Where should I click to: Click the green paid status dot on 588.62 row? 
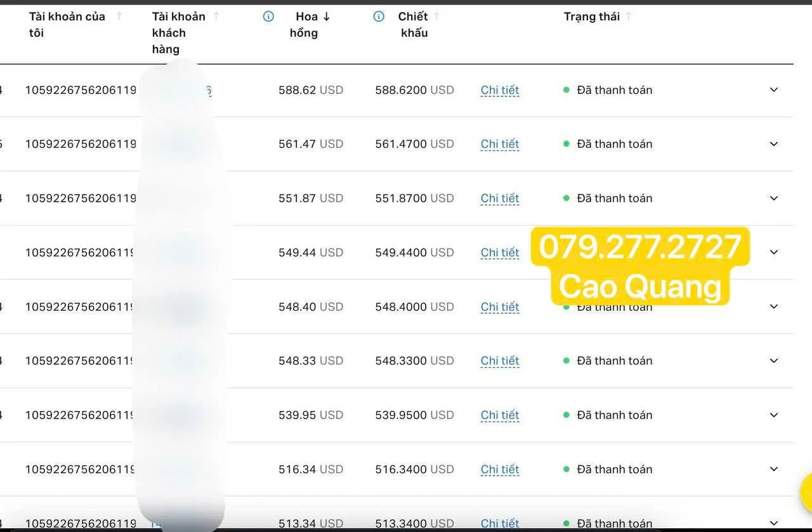(566, 90)
